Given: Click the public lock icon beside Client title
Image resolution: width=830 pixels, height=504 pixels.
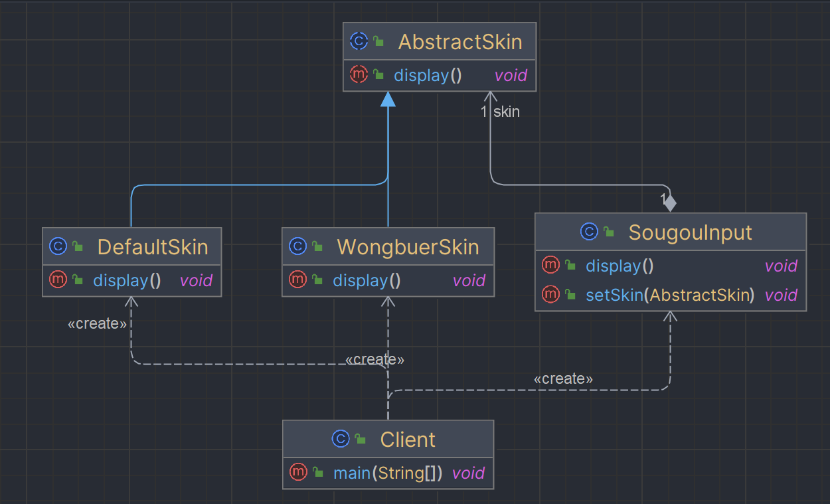Looking at the screenshot, I should (x=360, y=439).
